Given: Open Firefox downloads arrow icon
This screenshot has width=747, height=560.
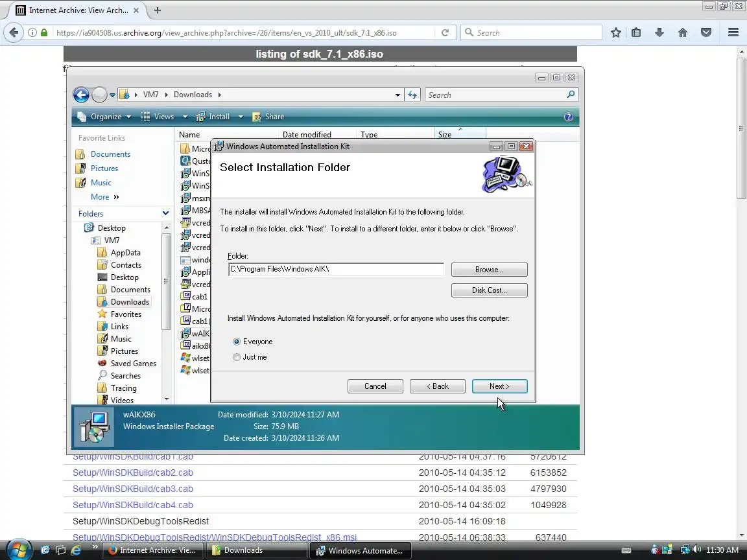Looking at the screenshot, I should coord(659,32).
